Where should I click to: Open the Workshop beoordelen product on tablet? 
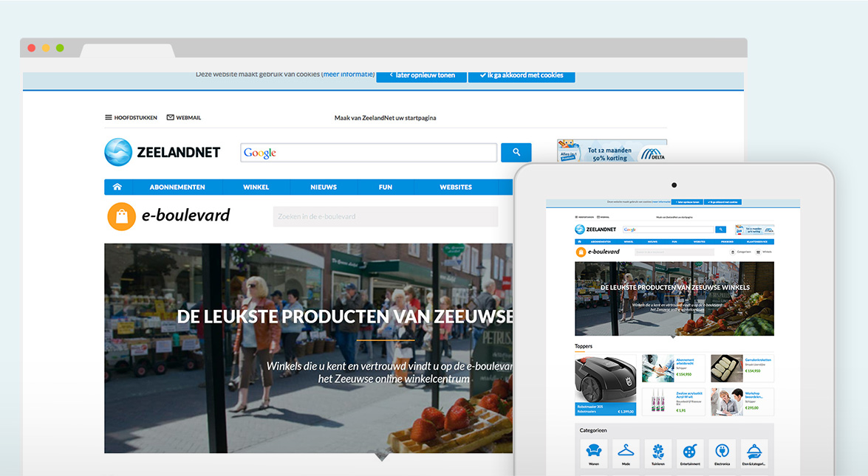pos(742,402)
